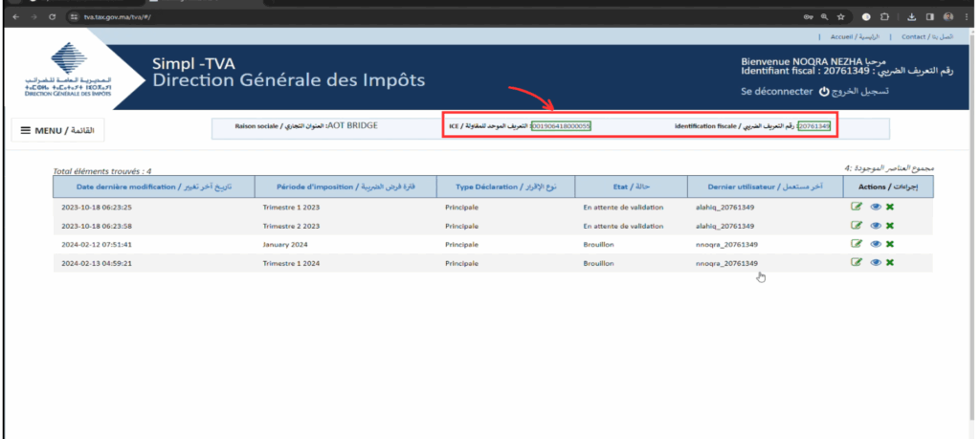Open browser extensions puzzle icon
The image size is (980, 439).
pos(885,17)
